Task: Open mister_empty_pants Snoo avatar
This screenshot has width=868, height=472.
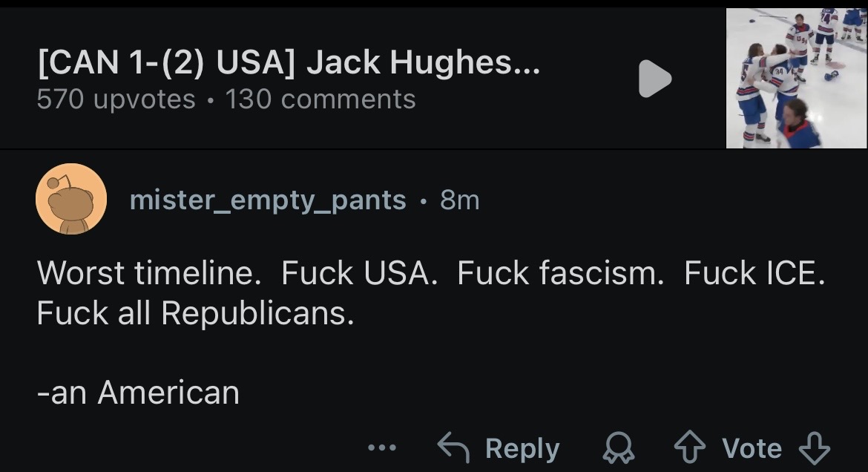Action: (71, 199)
